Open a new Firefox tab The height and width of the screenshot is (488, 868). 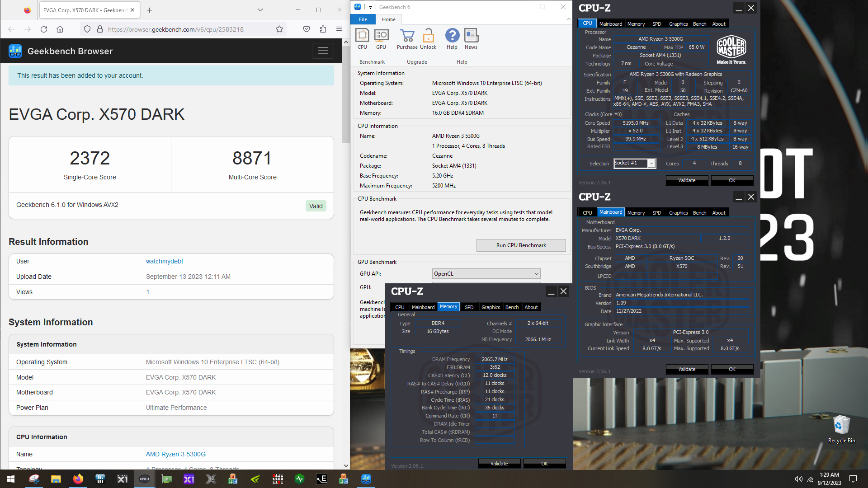tap(150, 10)
